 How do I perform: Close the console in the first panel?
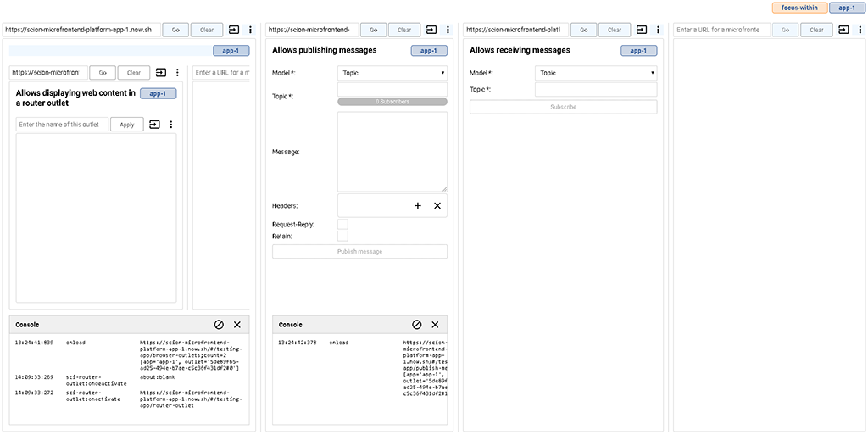[x=237, y=325]
